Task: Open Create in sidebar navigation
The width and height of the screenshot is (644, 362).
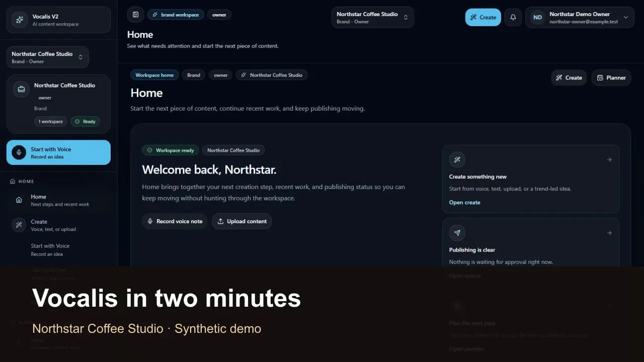Action: (x=59, y=225)
